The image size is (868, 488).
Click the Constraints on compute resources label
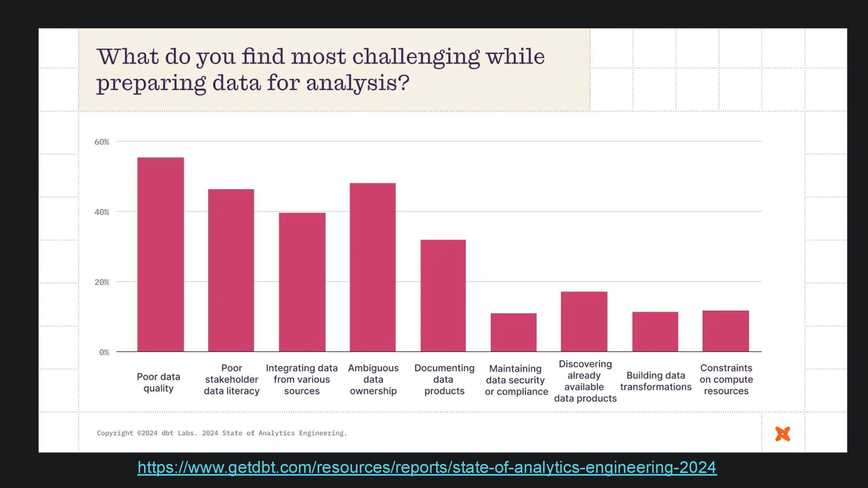pos(726,380)
